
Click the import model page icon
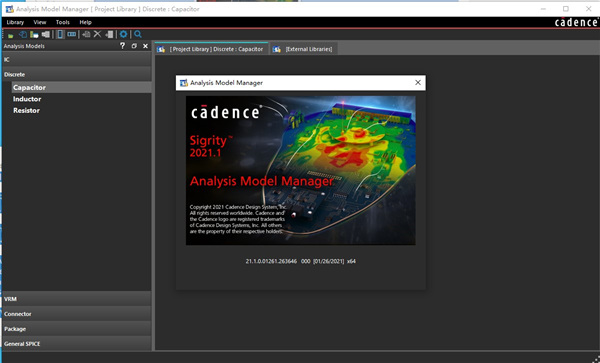(86, 34)
